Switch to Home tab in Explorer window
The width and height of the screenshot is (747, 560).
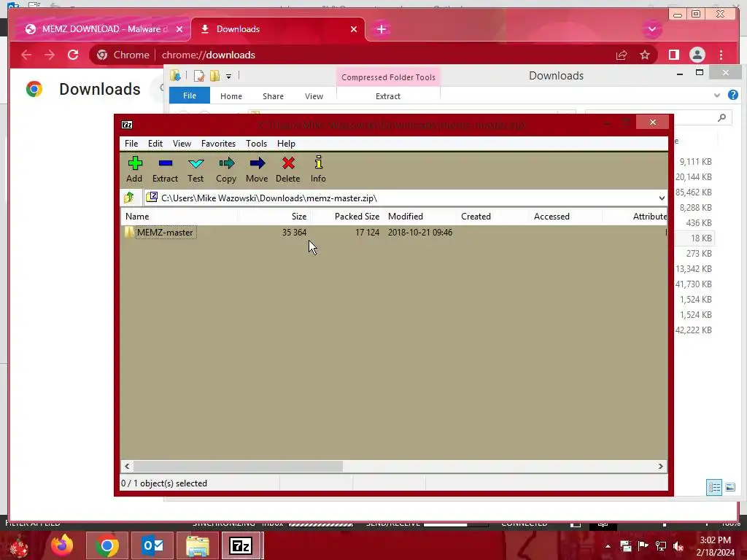231,96
